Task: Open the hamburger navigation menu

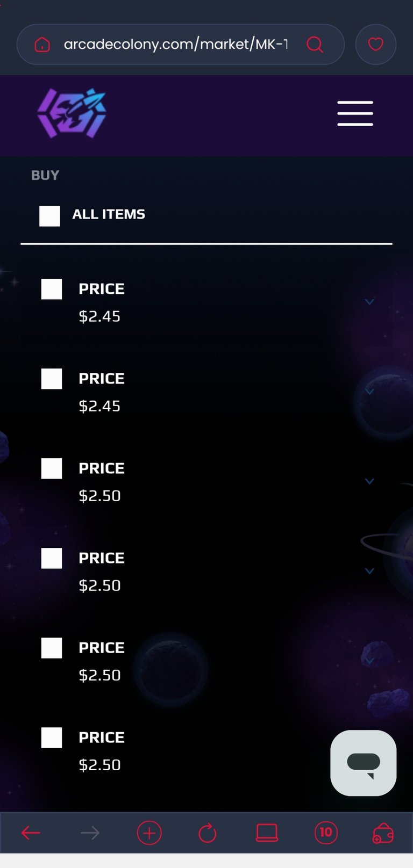Action: [355, 113]
